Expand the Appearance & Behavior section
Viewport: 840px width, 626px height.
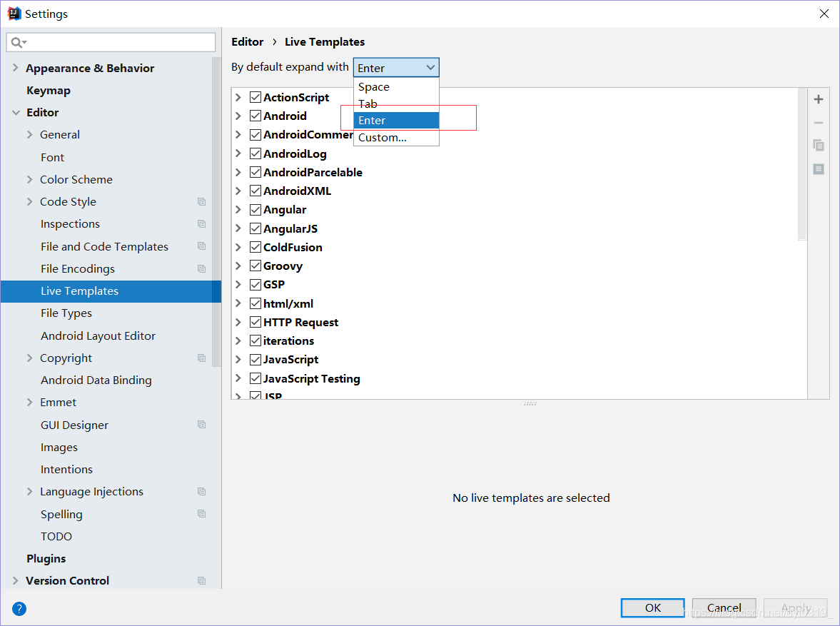[x=16, y=68]
